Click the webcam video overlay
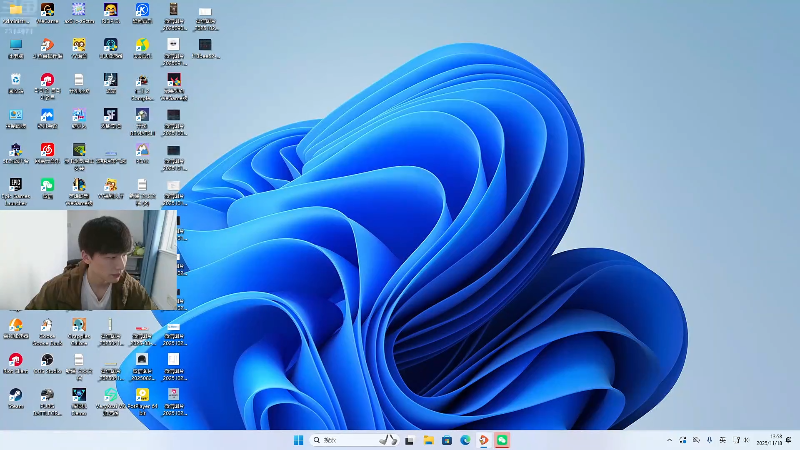This screenshot has height=450, width=800. pyautogui.click(x=89, y=260)
